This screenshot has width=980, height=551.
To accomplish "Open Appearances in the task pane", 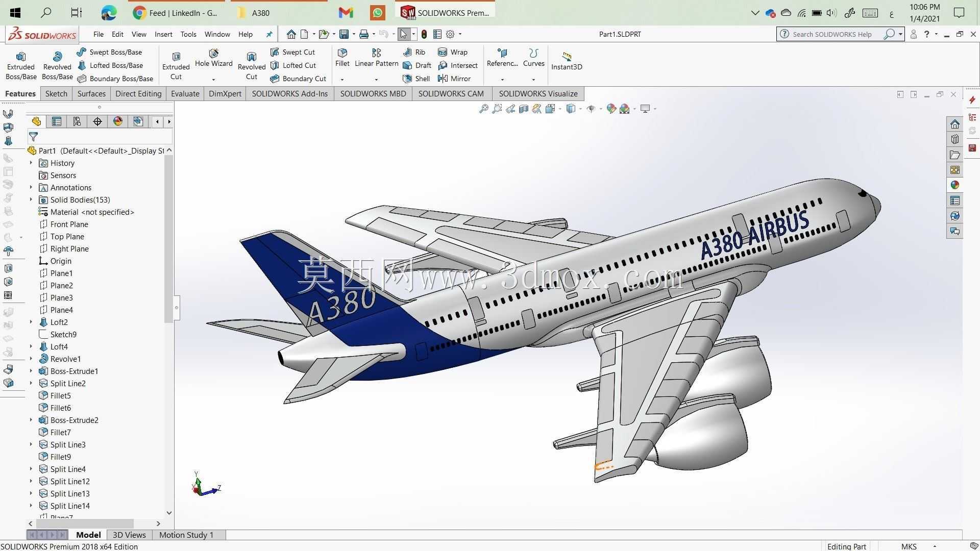I will [x=955, y=185].
